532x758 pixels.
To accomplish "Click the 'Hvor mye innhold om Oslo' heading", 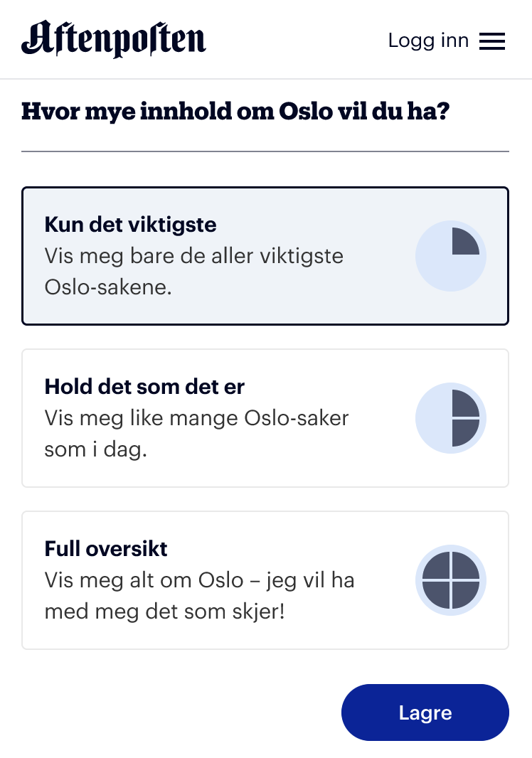I will point(235,112).
